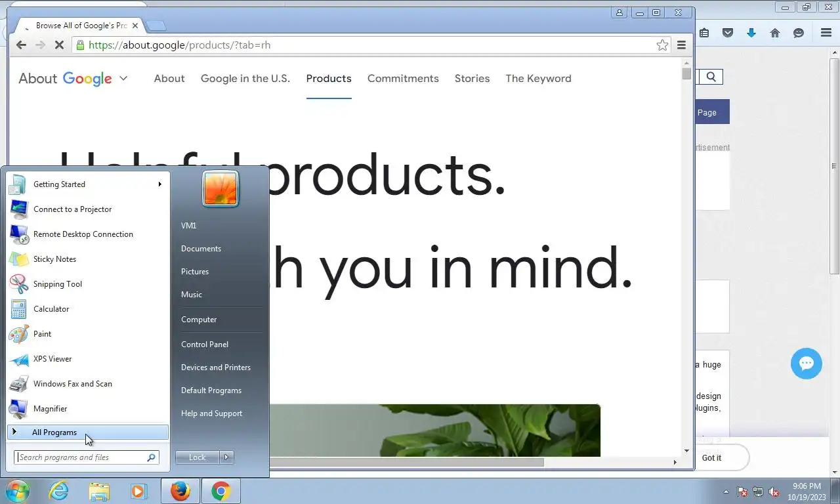Click the muted volume tray icon
This screenshot has width=840, height=504.
(x=774, y=492)
